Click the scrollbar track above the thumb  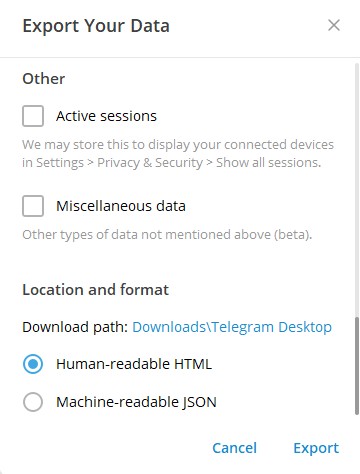point(357,190)
